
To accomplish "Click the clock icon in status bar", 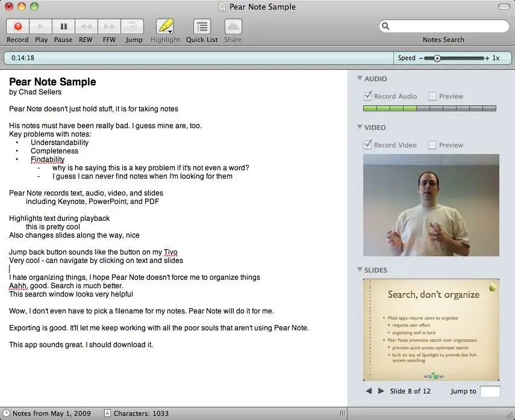I will (x=6, y=413).
